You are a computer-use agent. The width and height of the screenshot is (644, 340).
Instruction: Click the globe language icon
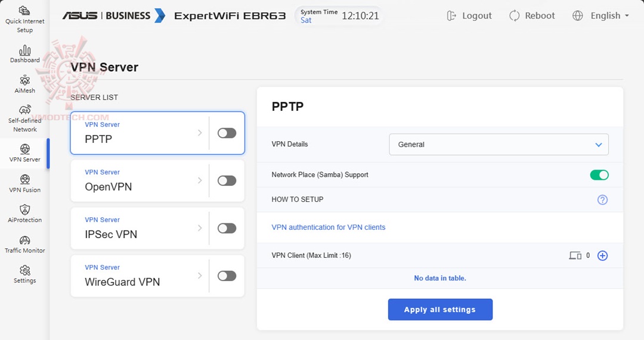(577, 15)
